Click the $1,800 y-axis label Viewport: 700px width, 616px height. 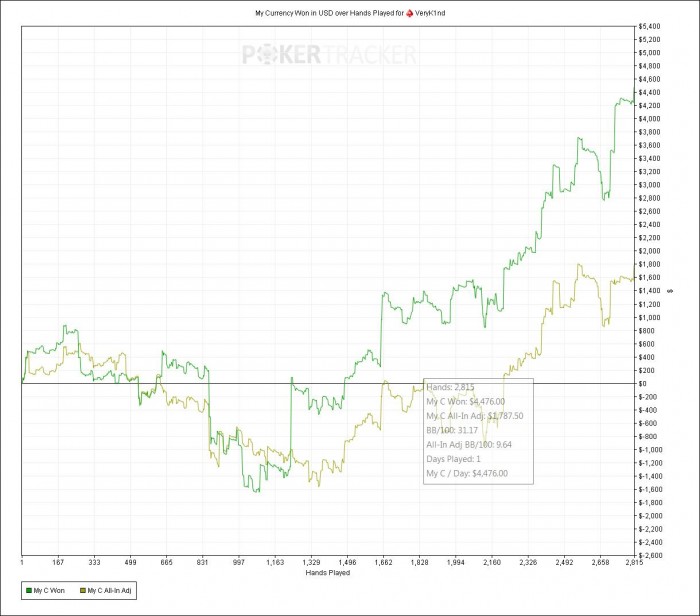click(x=650, y=264)
